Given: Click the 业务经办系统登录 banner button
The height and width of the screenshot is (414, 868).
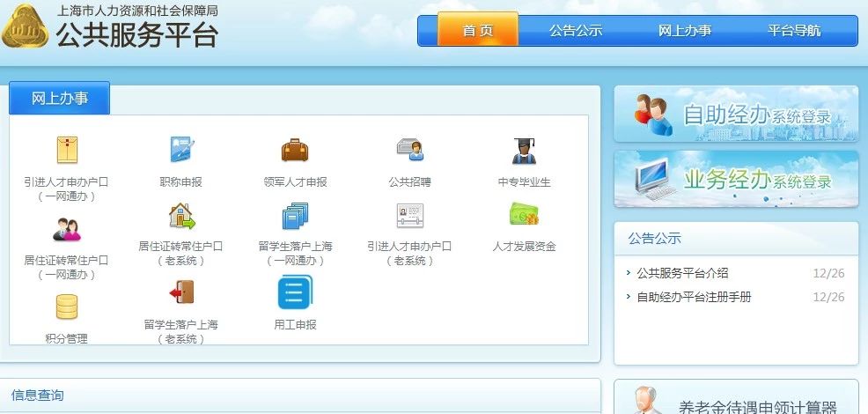Looking at the screenshot, I should pyautogui.click(x=735, y=180).
